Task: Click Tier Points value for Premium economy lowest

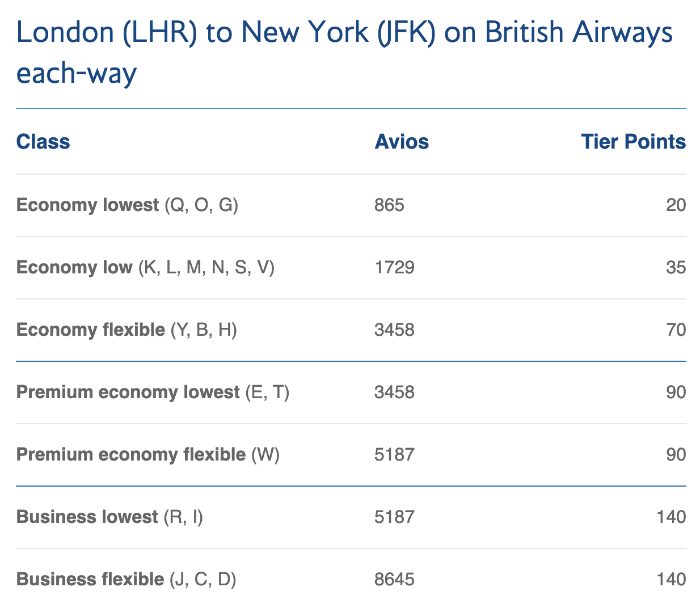Action: coord(676,392)
